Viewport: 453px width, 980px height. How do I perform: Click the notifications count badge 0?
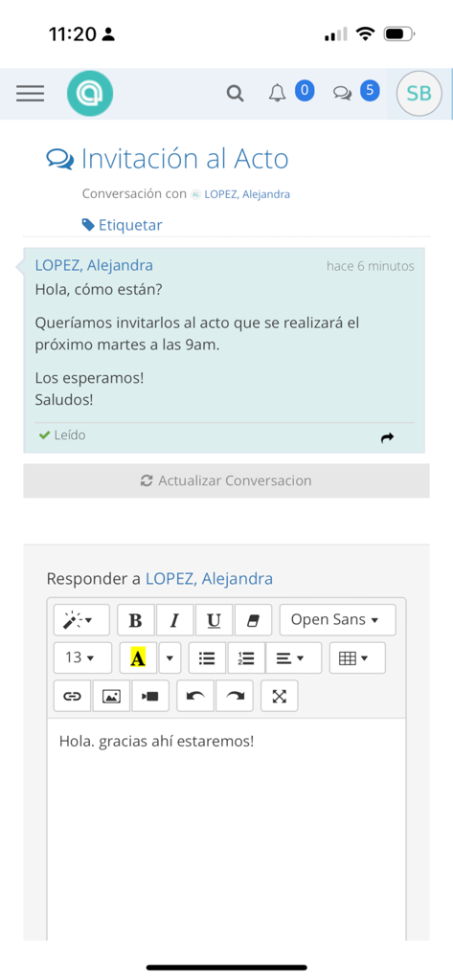coord(305,91)
